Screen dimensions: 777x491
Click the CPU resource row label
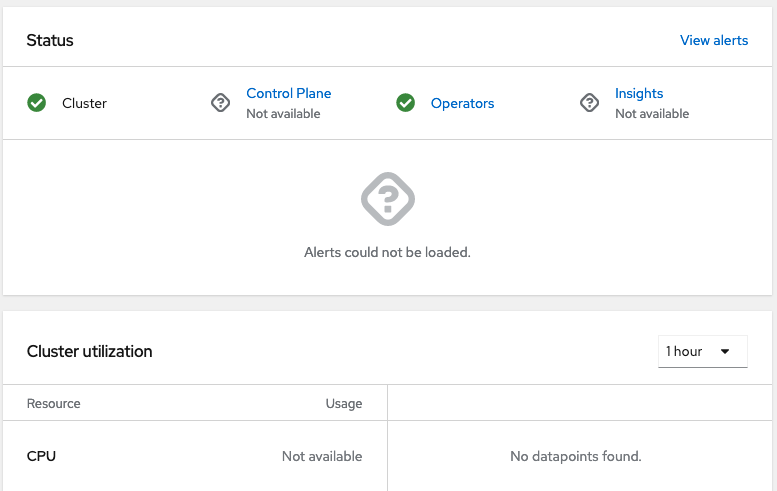pyautogui.click(x=42, y=456)
